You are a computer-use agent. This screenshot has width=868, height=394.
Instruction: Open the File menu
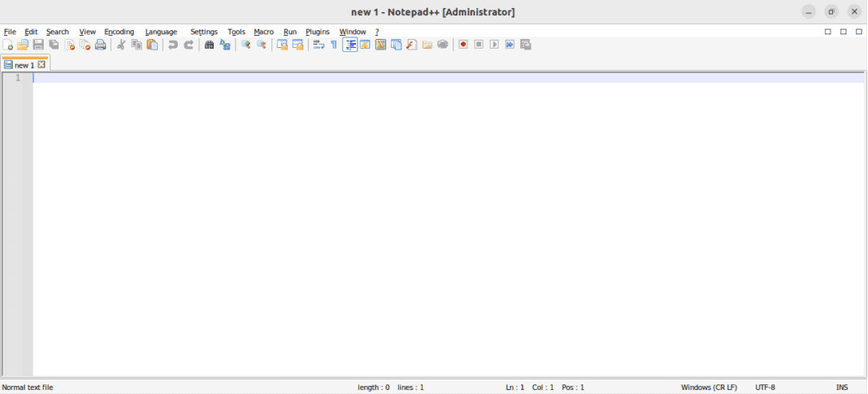click(x=10, y=32)
